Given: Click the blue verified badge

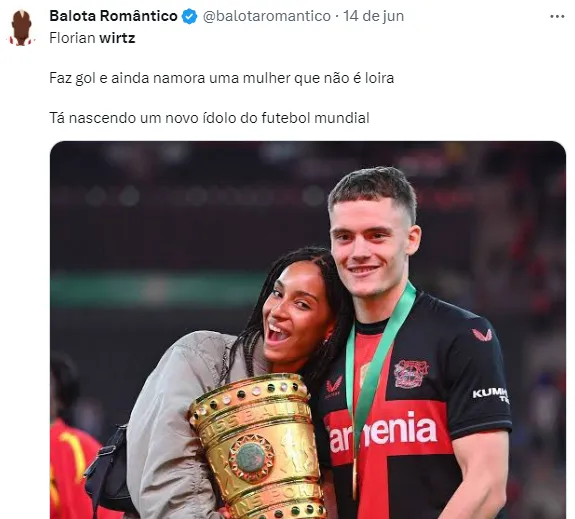Looking at the screenshot, I should 190,17.
